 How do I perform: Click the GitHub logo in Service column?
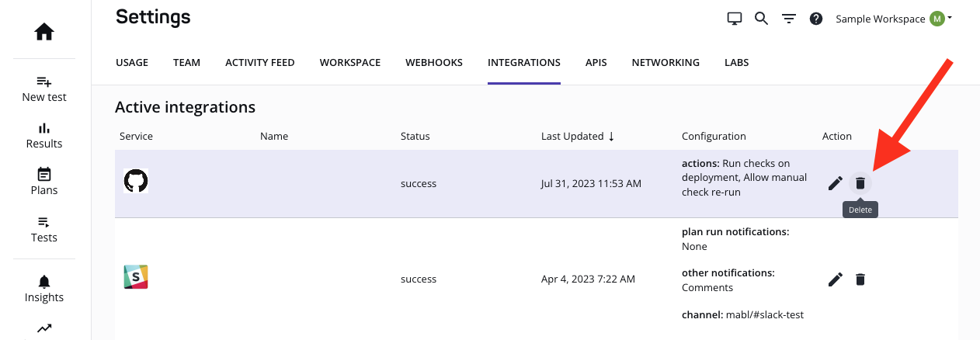point(136,182)
